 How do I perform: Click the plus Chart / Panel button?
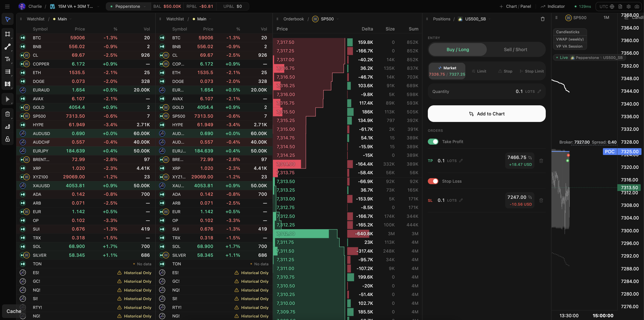515,7
